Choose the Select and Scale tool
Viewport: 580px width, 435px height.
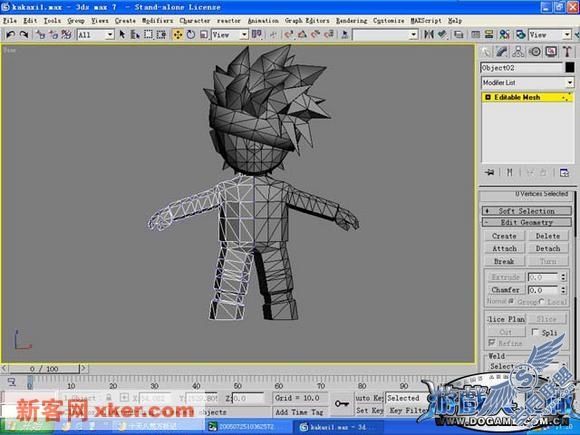click(x=204, y=35)
